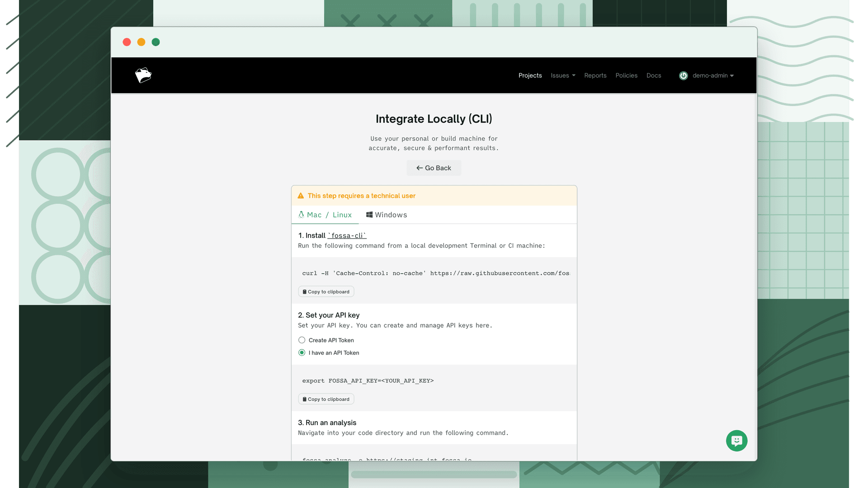Click the Go Back button
Image resolution: width=868 pixels, height=488 pixels.
[434, 168]
